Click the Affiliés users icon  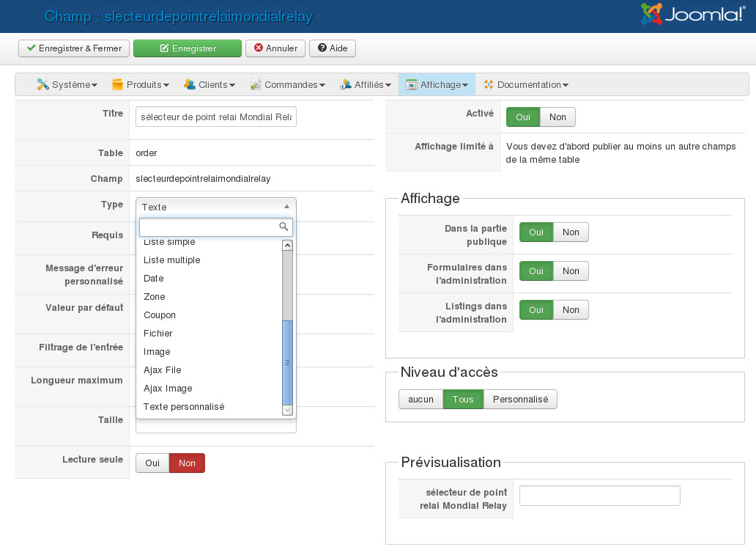pos(345,84)
